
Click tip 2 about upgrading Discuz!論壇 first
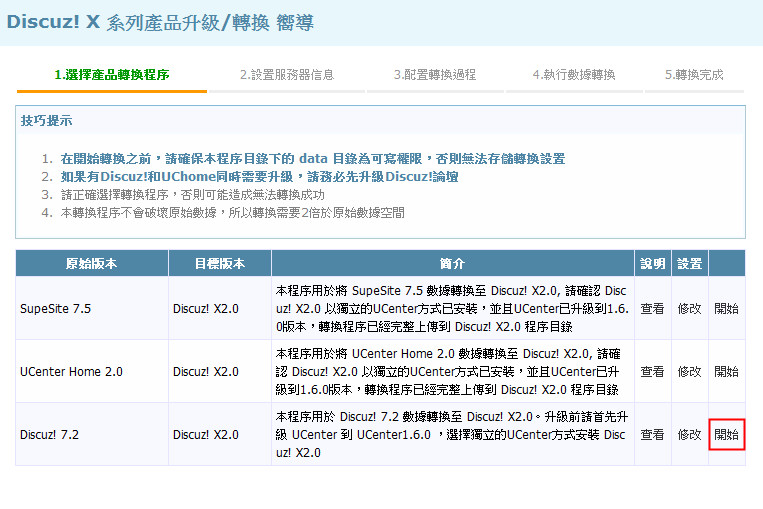click(x=259, y=177)
